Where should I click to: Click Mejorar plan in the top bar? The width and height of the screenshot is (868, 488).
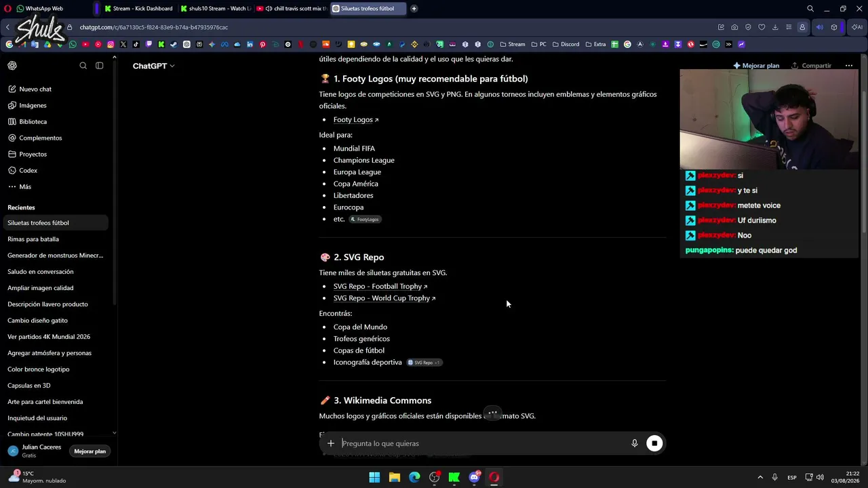click(756, 66)
